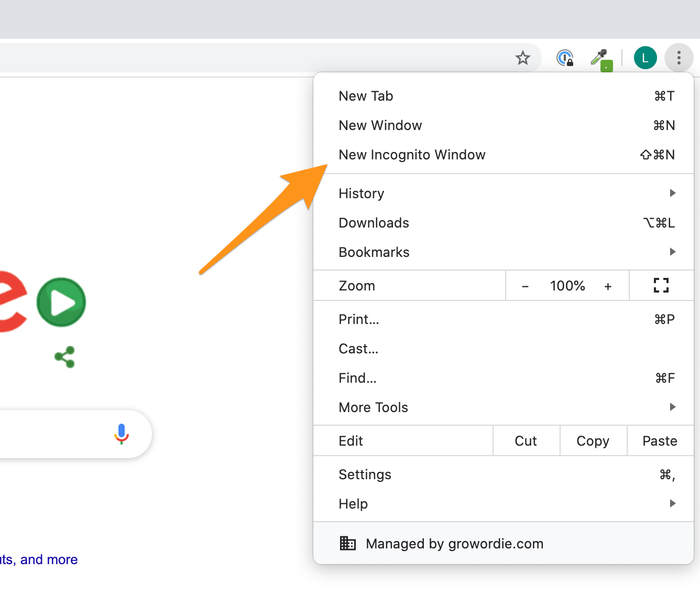The height and width of the screenshot is (615, 700).
Task: Click the lock-shield extension icon in toolbar
Action: [x=564, y=58]
